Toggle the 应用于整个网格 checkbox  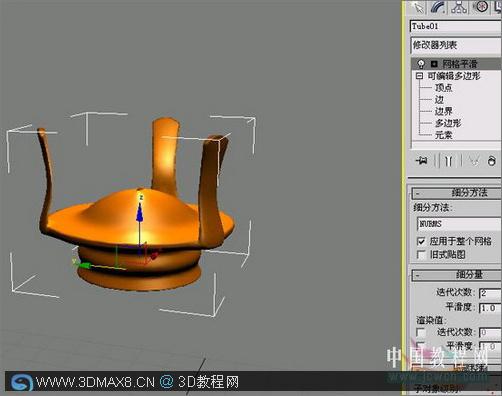click(421, 241)
